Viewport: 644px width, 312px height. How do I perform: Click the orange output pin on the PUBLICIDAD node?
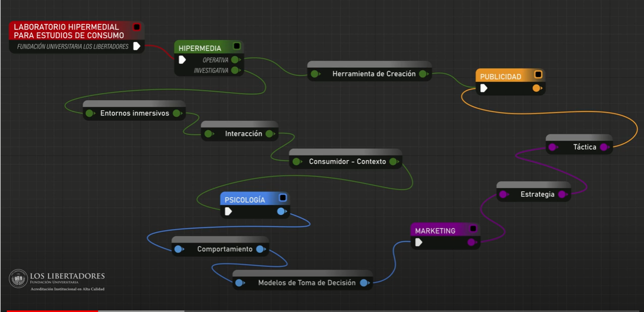pos(537,88)
